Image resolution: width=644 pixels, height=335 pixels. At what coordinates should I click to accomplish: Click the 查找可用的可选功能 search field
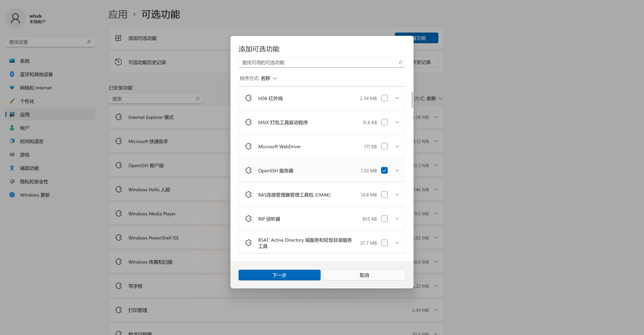pos(319,63)
